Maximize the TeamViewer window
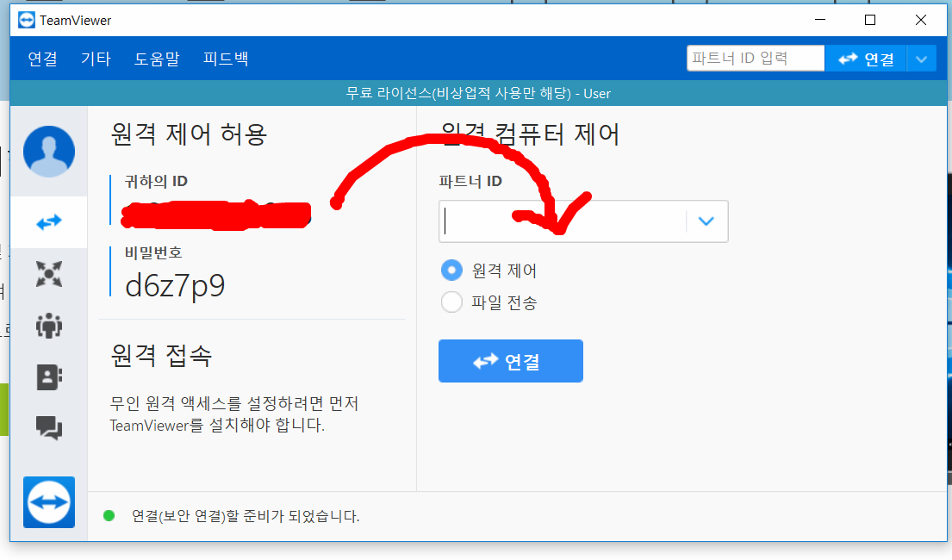This screenshot has height=560, width=952. tap(870, 20)
